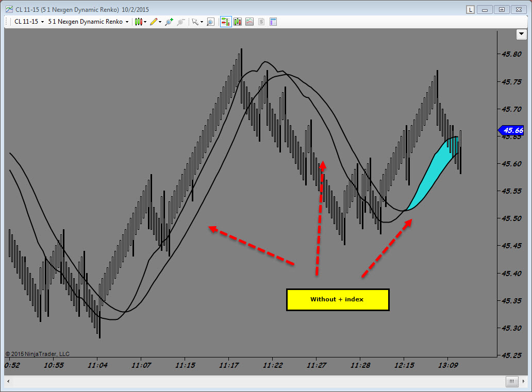Image resolution: width=532 pixels, height=392 pixels.
Task: Select the pencil drawing tools icon
Action: click(x=154, y=22)
